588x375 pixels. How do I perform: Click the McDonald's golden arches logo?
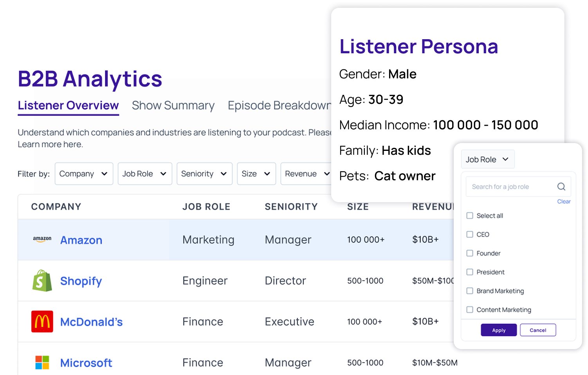[42, 321]
